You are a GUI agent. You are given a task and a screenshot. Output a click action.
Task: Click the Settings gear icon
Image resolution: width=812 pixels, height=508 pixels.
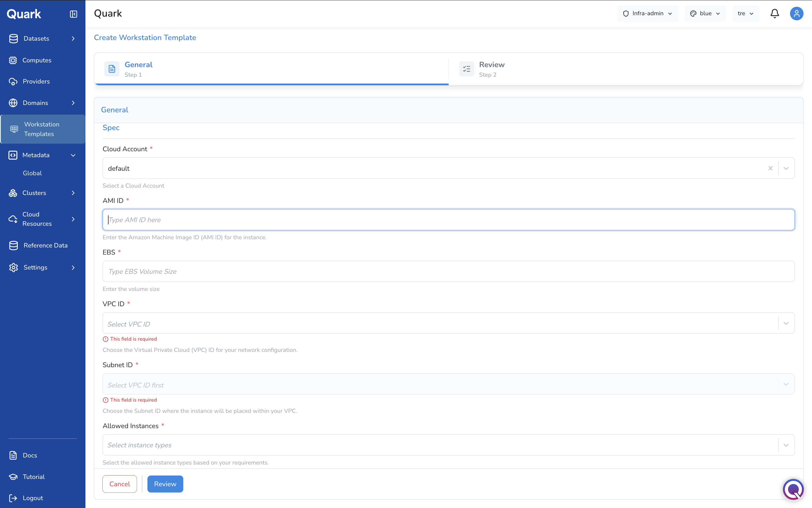(x=14, y=268)
